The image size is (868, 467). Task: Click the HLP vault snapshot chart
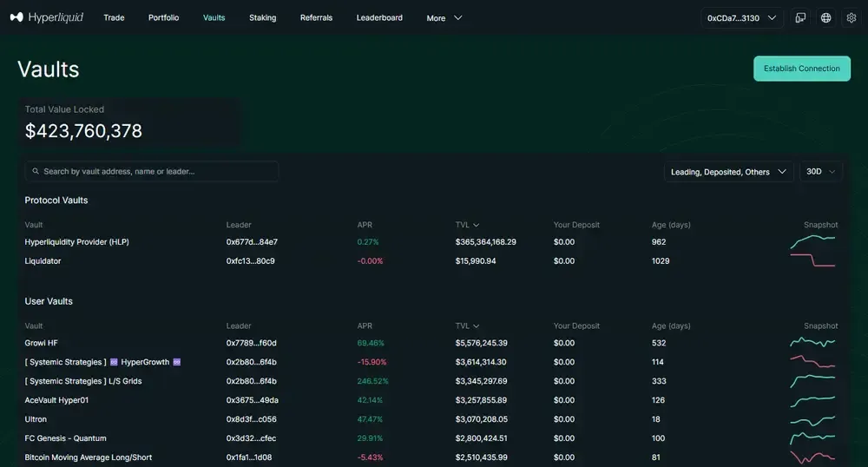(x=812, y=241)
